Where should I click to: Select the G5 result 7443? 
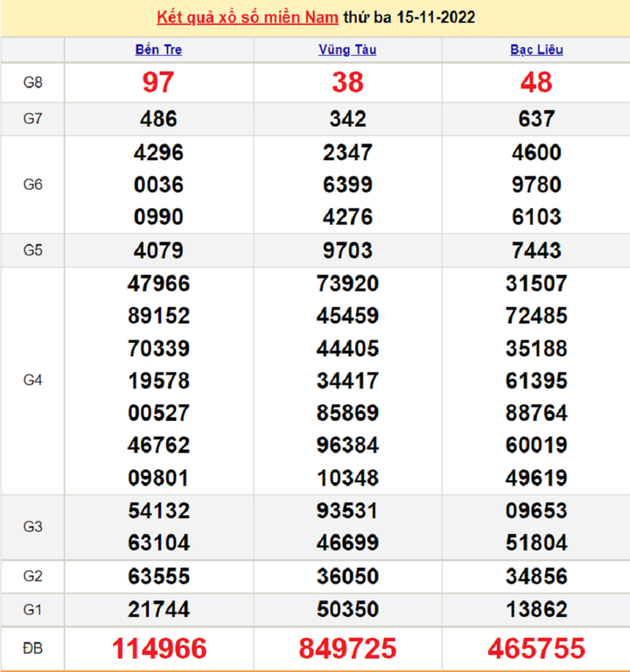click(x=536, y=251)
